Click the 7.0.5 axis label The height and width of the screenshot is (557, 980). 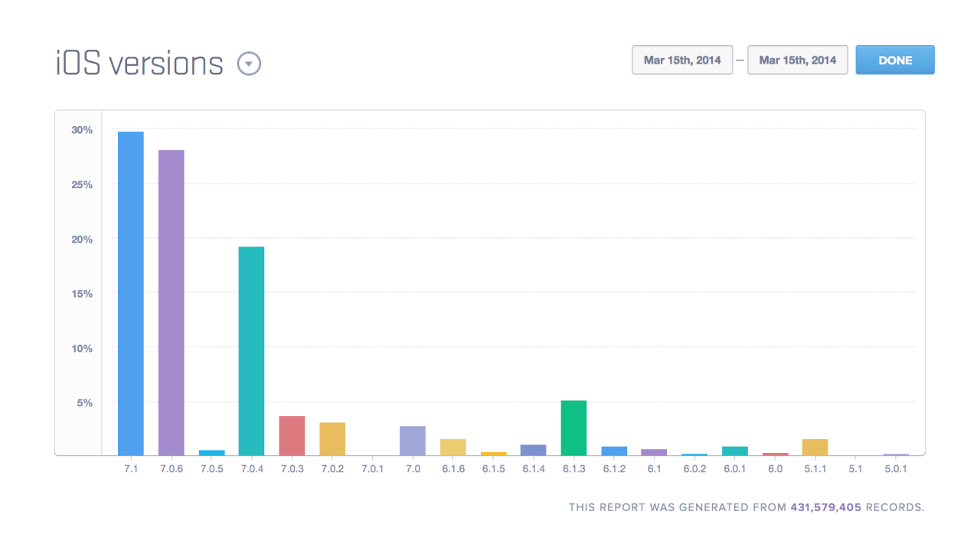coord(211,469)
